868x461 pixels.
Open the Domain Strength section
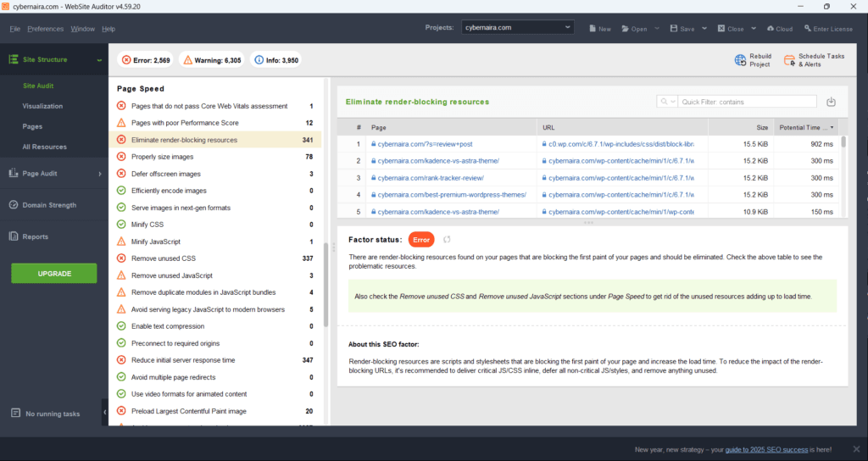point(54,205)
